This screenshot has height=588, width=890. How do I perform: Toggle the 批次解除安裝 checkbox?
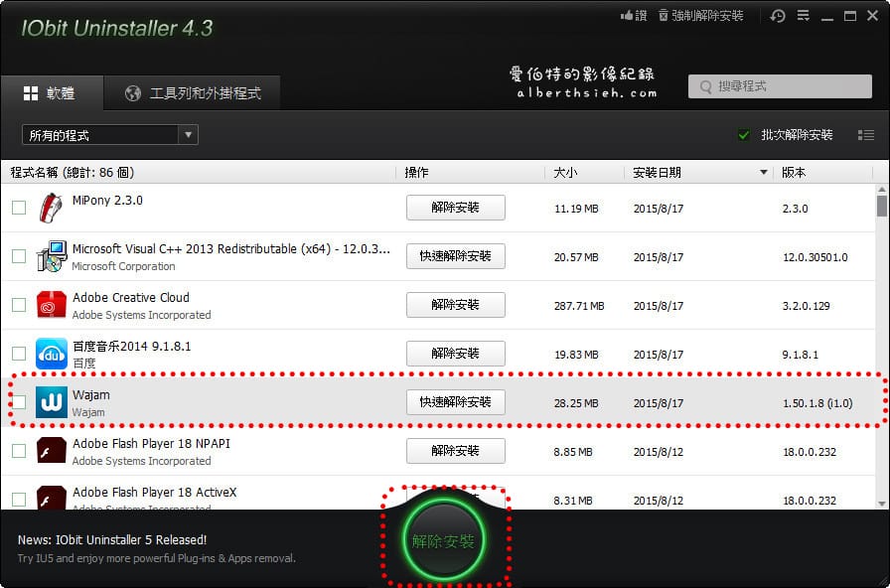click(x=744, y=135)
